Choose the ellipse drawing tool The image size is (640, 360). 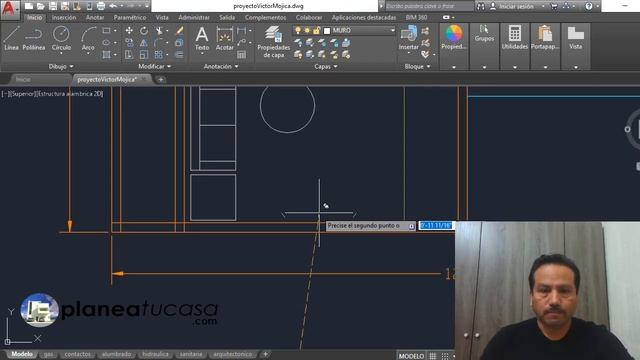tap(107, 42)
